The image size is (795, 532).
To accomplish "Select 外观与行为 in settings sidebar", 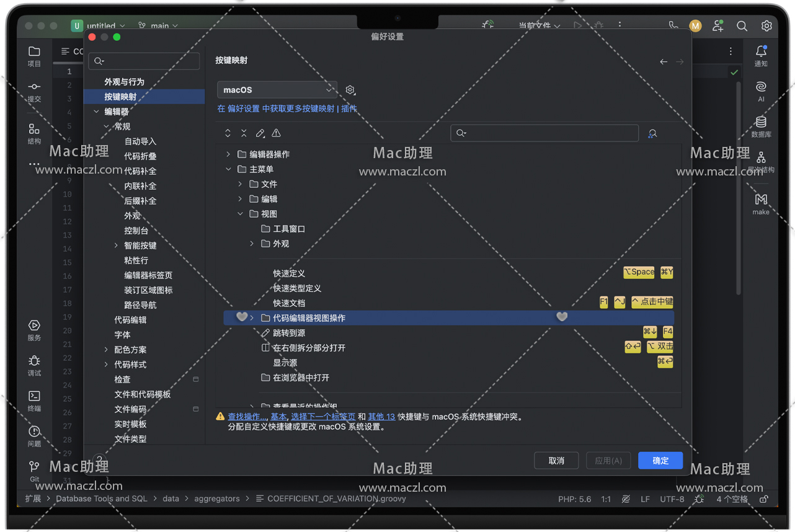I will coord(124,82).
